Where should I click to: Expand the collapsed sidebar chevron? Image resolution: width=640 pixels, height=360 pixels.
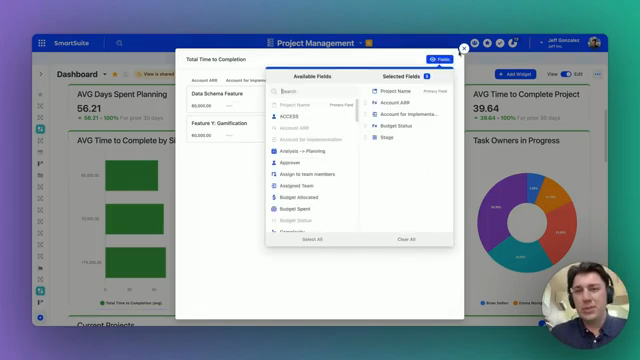click(x=41, y=74)
